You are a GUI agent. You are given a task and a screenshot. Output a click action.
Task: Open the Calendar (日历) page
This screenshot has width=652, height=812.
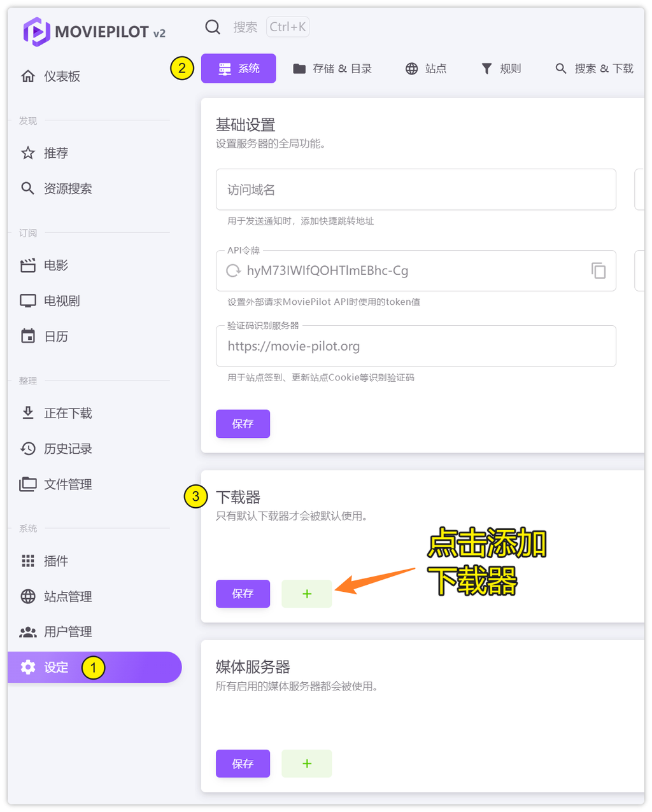pyautogui.click(x=55, y=337)
